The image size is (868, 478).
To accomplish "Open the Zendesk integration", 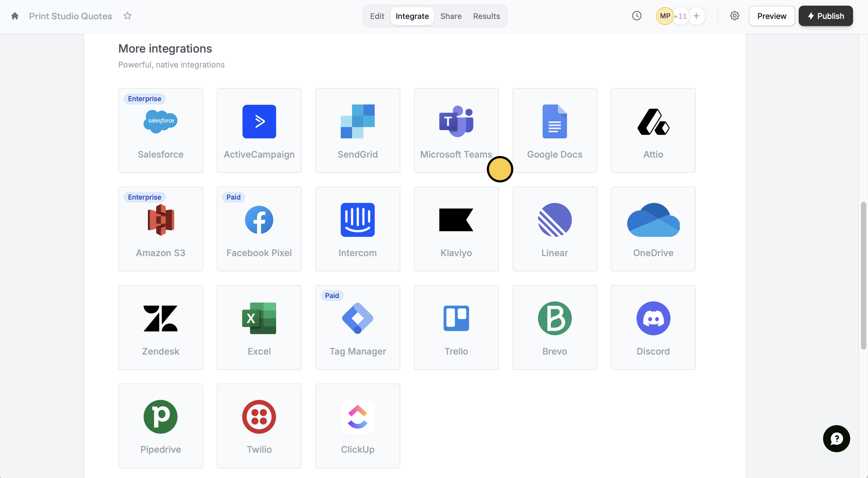I will coord(161,327).
